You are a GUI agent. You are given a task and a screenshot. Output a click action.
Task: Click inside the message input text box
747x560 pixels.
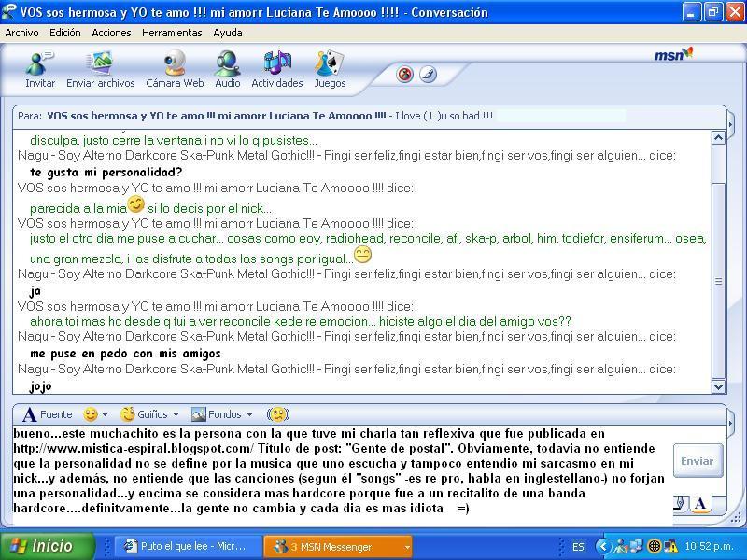(341, 474)
